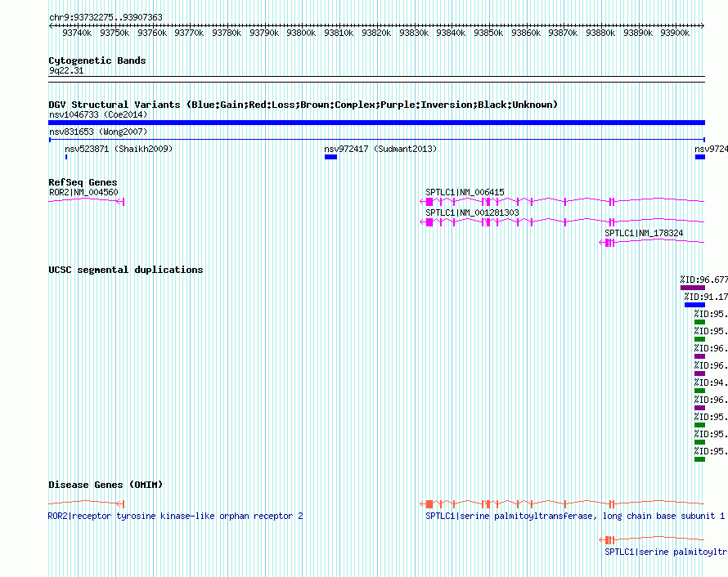The image size is (728, 577).
Task: Click the 93740k ruler label
Action: (x=77, y=33)
